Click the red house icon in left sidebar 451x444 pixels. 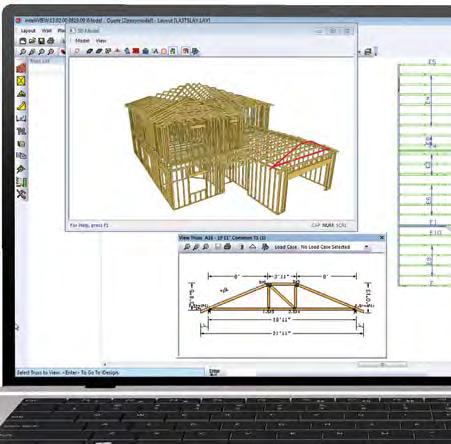(21, 68)
